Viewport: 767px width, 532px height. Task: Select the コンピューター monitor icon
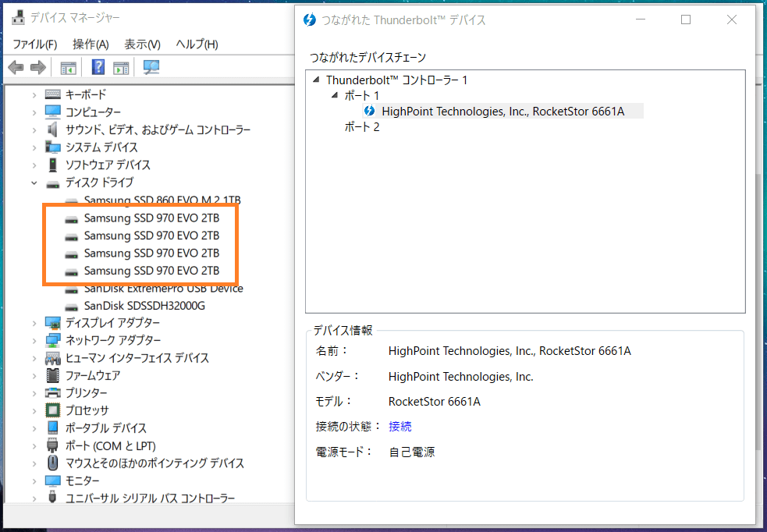[53, 112]
